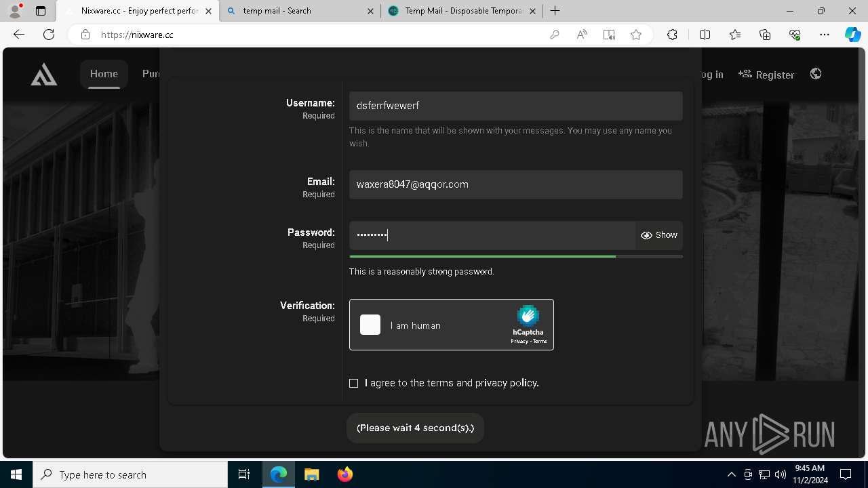Open the language globe icon
Screen dimensions: 868x488
(816, 74)
